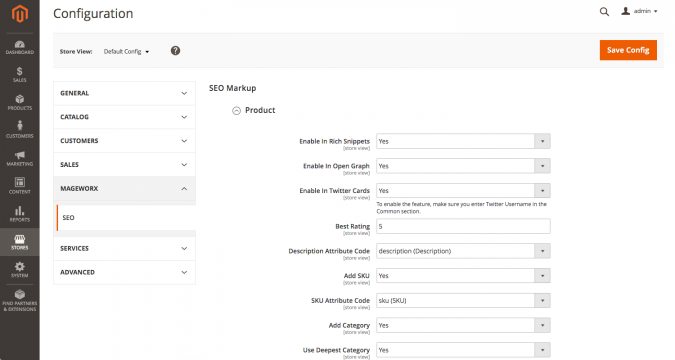Open the Dashboard sidebar icon

click(x=19, y=47)
